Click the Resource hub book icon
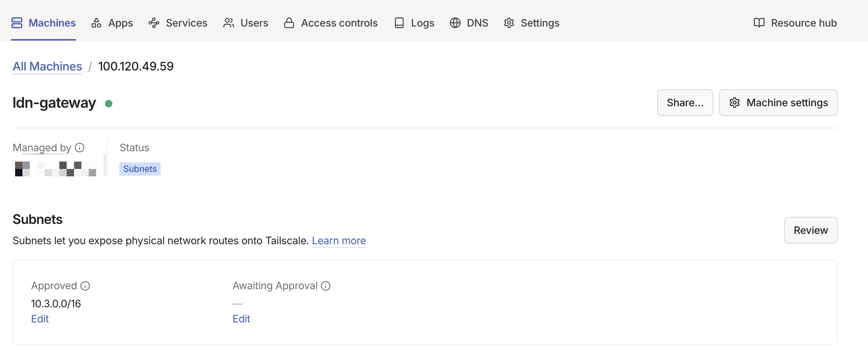 click(x=759, y=23)
